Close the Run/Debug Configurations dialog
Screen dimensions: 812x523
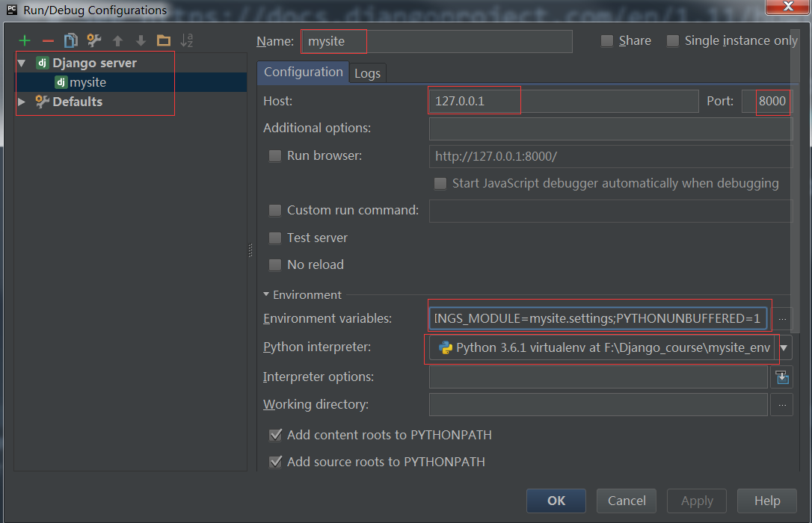(x=787, y=7)
